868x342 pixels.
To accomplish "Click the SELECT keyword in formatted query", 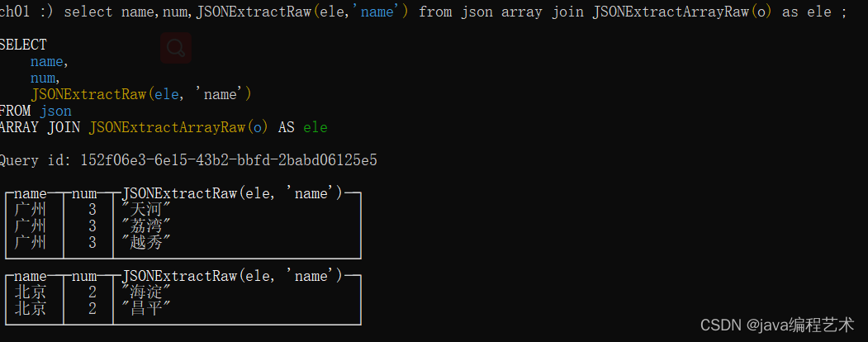I will click(x=23, y=45).
